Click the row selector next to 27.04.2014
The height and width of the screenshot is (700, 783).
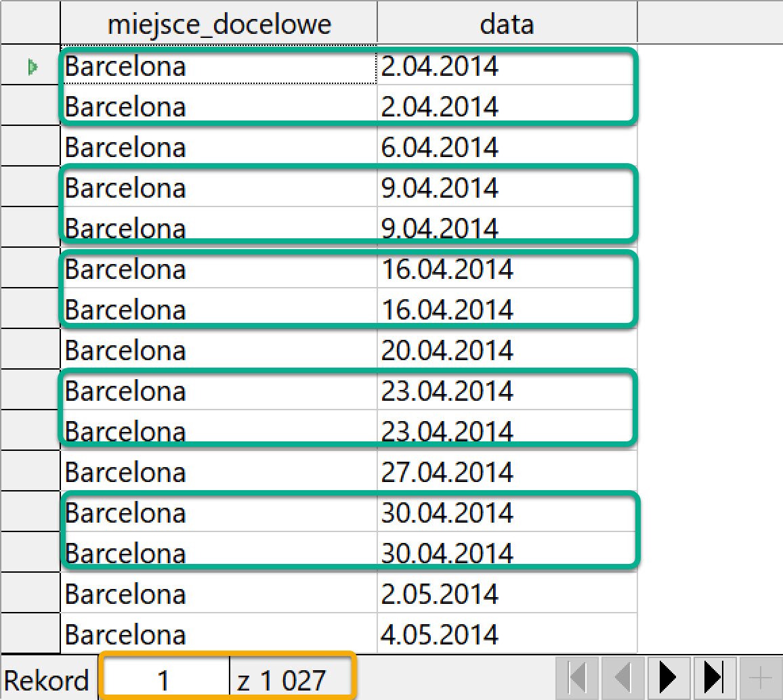(x=30, y=472)
